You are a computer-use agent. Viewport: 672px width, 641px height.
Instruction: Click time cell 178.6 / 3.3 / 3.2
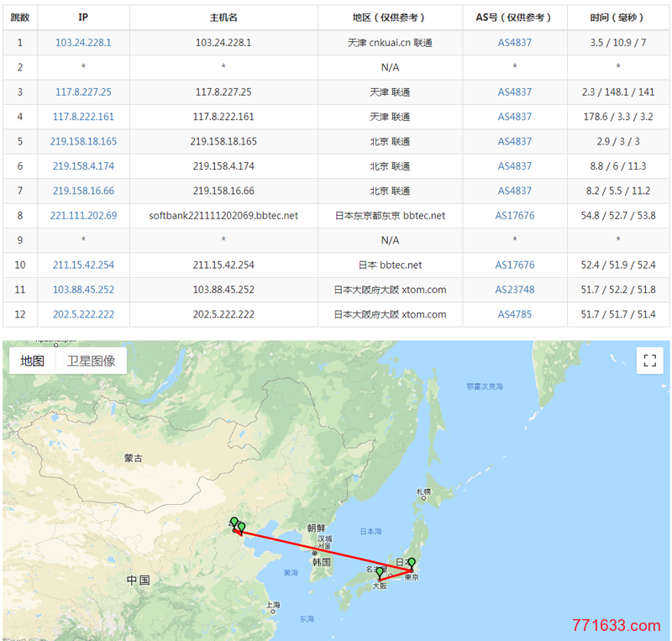(618, 117)
